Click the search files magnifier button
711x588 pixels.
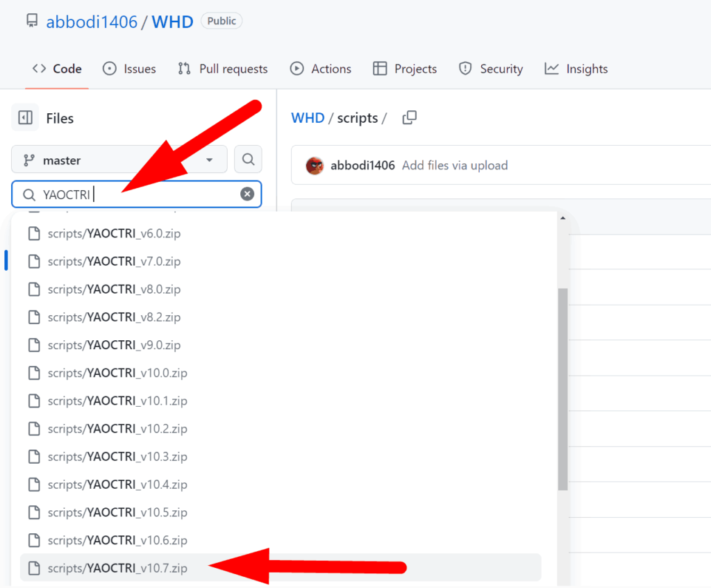[248, 160]
